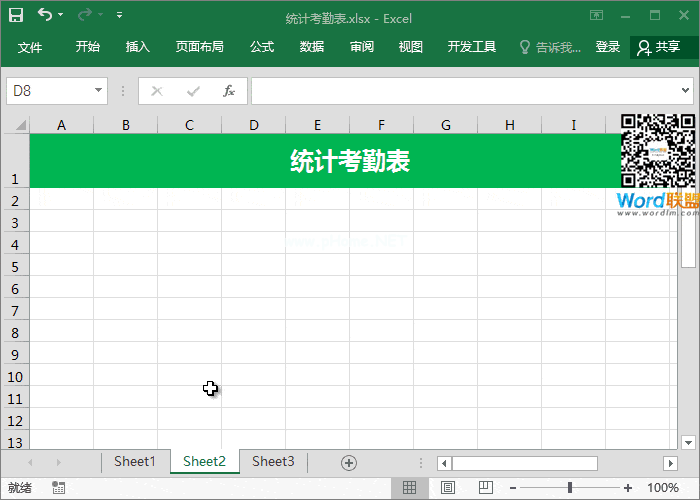This screenshot has width=700, height=500.
Task: Switch to Page Layout view icon
Action: pyautogui.click(x=448, y=488)
